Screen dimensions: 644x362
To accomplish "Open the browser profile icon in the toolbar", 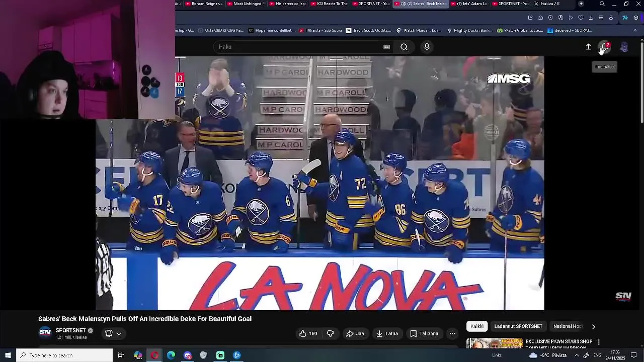I will (x=611, y=18).
